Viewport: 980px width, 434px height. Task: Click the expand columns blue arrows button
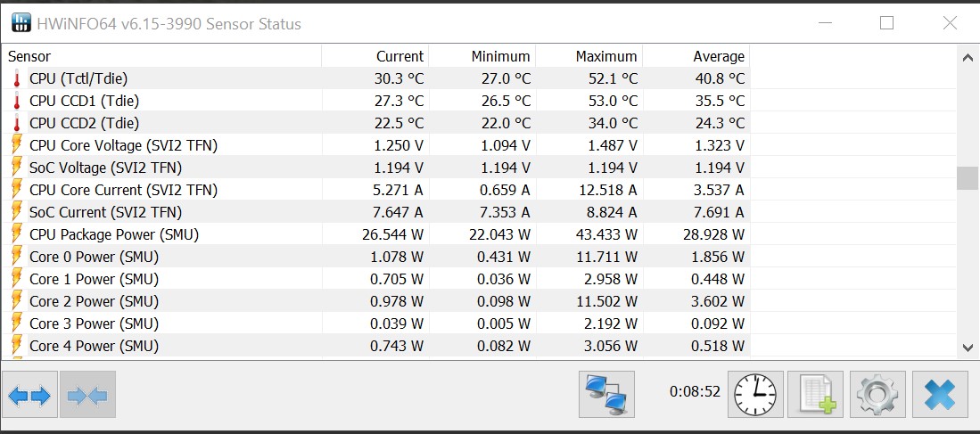(30, 395)
